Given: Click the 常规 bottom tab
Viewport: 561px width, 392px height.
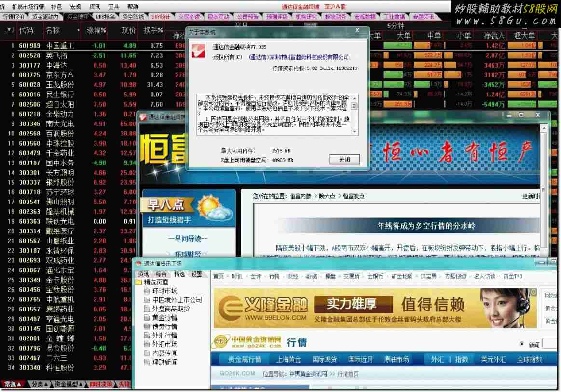Looking at the screenshot, I should pos(13,384).
